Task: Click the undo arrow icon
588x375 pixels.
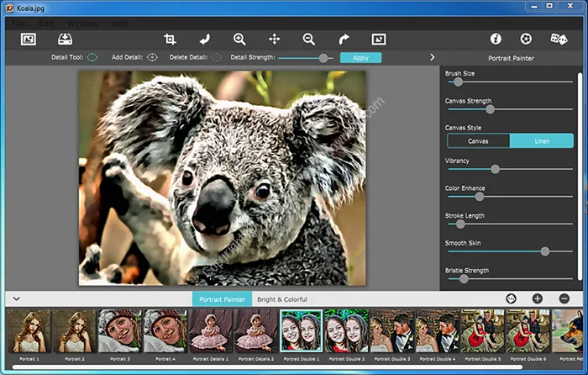Action: [205, 39]
